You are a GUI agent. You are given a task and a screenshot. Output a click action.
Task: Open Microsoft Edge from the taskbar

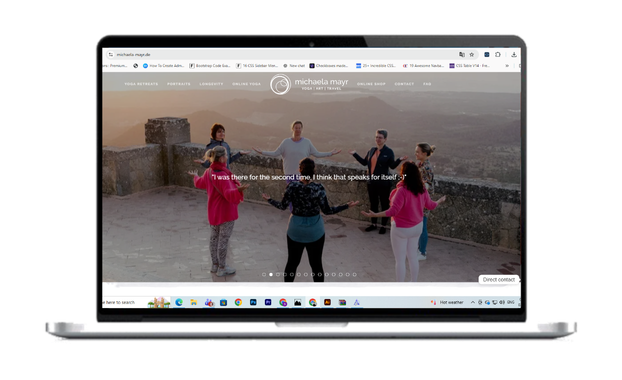point(179,302)
